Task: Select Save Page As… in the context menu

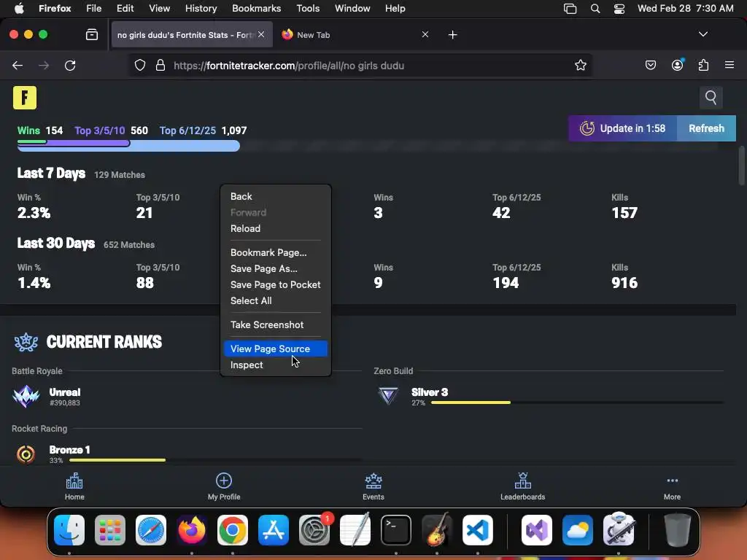Action: pos(275,268)
